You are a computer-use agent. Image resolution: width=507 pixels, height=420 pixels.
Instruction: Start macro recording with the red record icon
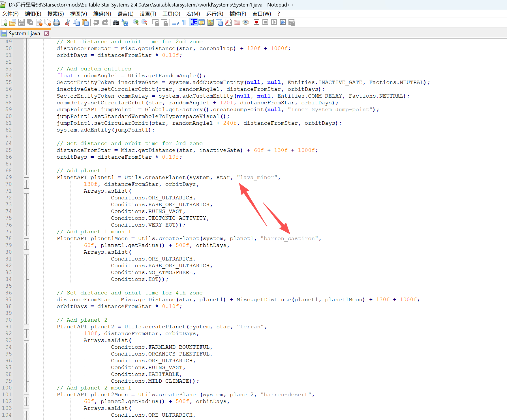tap(256, 23)
